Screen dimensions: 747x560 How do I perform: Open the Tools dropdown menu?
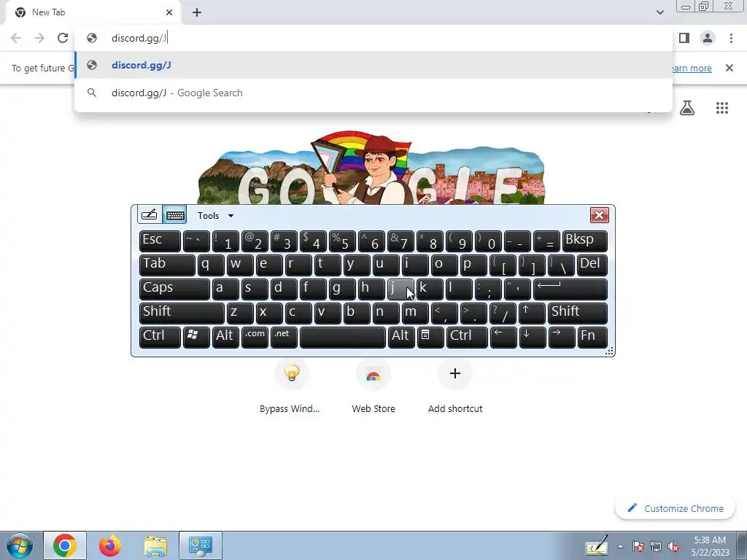(x=215, y=216)
